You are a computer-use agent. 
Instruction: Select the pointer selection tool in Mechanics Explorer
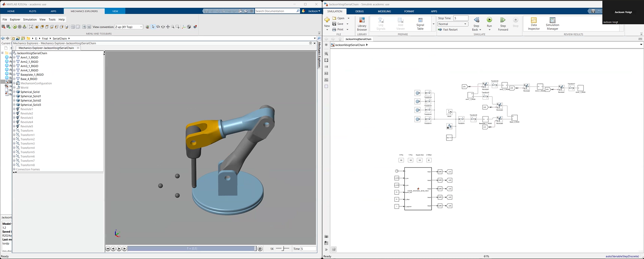[153, 27]
